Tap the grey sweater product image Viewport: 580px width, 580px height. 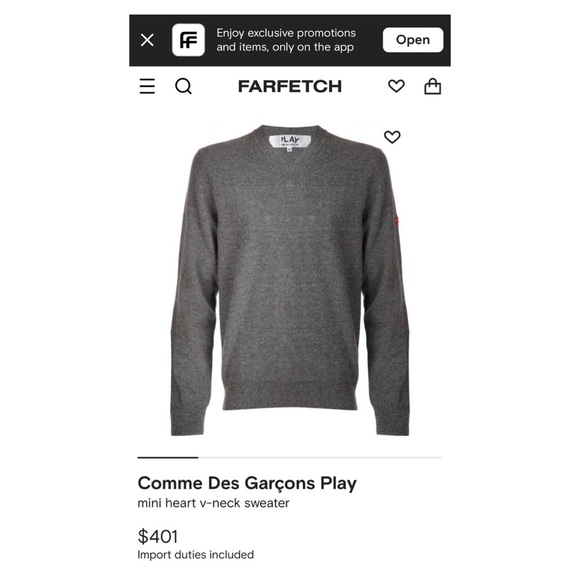(x=290, y=280)
